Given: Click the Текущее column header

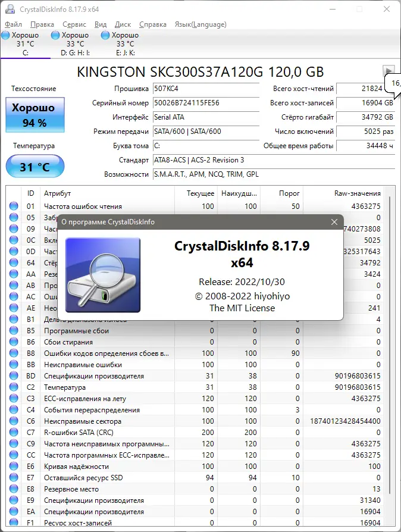Looking at the screenshot, I should coord(196,193).
